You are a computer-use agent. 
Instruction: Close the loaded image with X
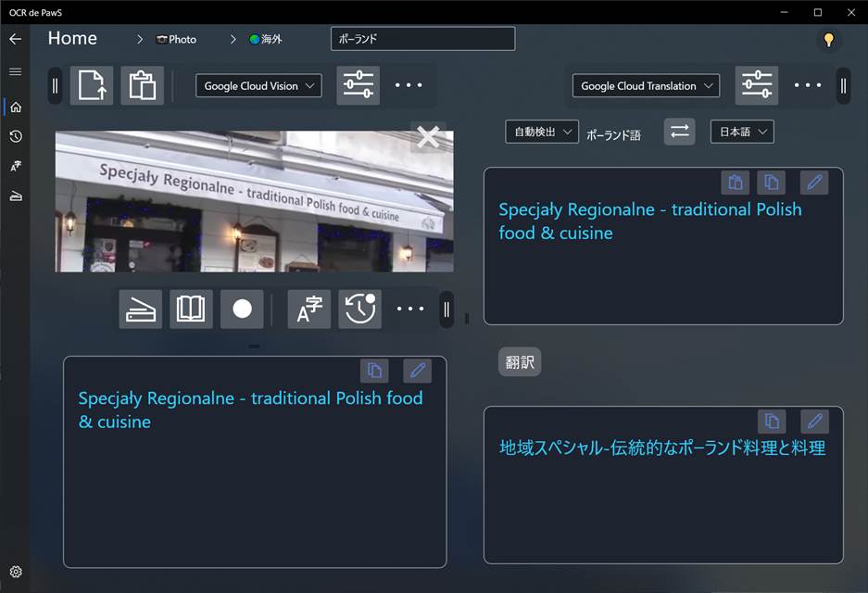428,137
